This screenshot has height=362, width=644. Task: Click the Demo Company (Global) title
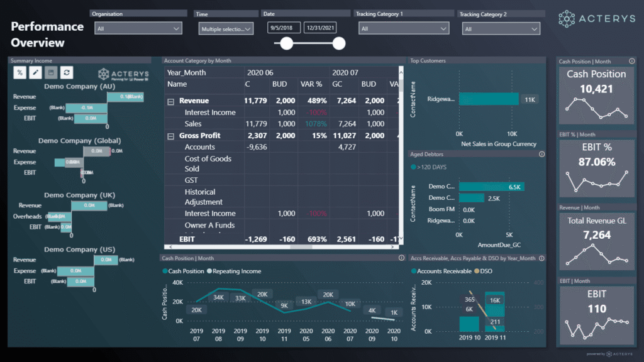tap(80, 140)
